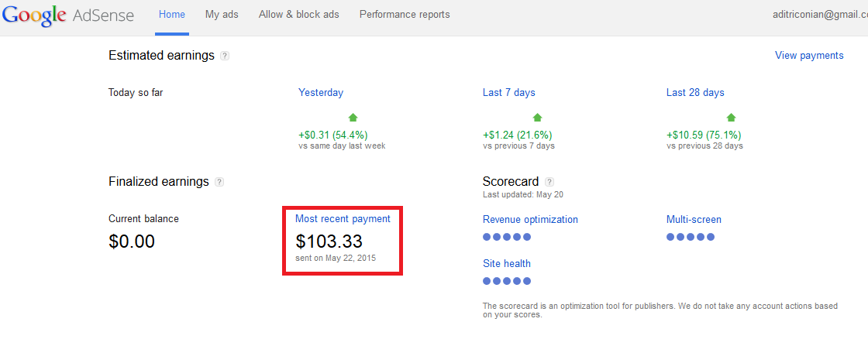Click the 'Last updated: May 20' text

pyautogui.click(x=523, y=194)
